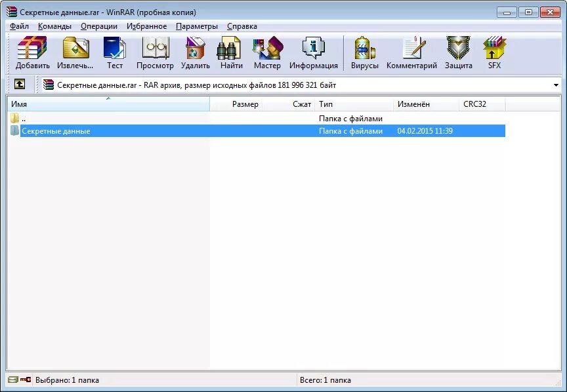Image resolution: width=567 pixels, height=392 pixels.
Task: Open the Справка menu
Action: tap(242, 26)
